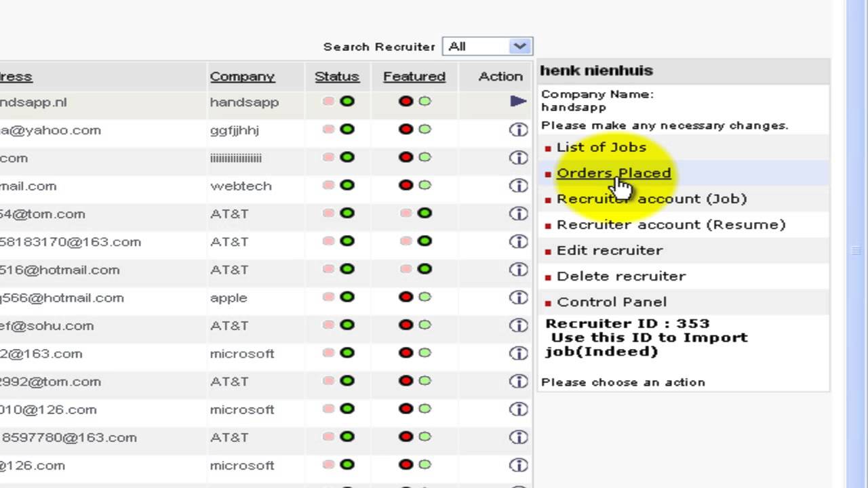Viewport: 868px width, 488px height.
Task: Open info icon for ef@sohu.com row
Action: coord(518,325)
